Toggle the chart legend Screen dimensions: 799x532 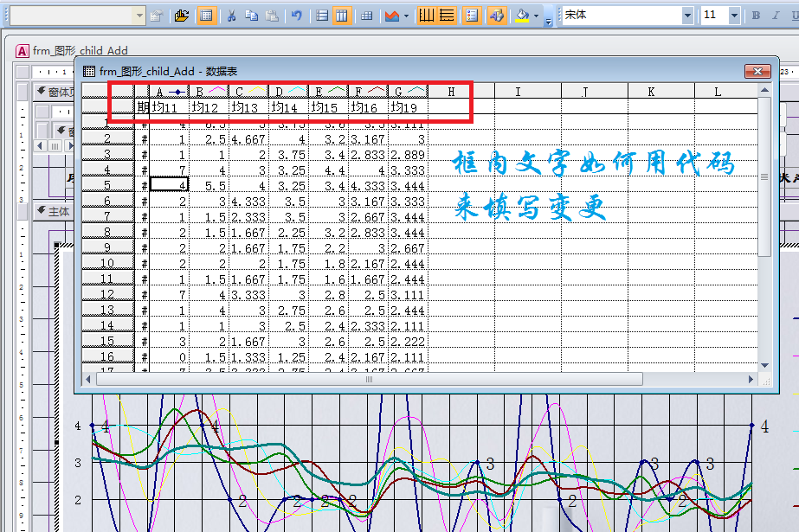tap(472, 16)
